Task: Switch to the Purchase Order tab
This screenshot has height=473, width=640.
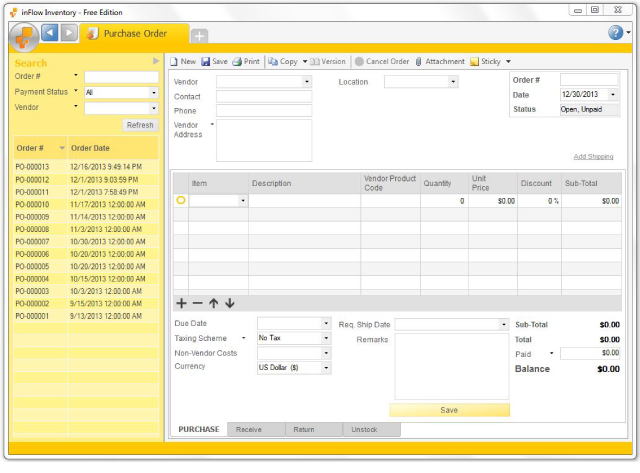Action: click(x=135, y=33)
